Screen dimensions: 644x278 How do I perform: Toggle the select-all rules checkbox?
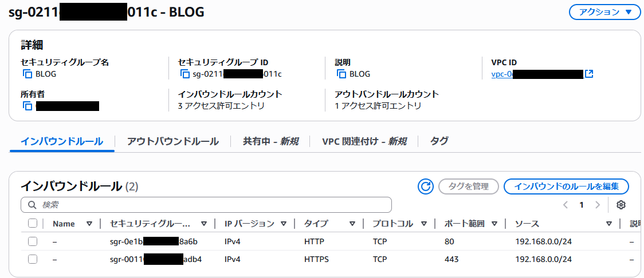point(33,224)
